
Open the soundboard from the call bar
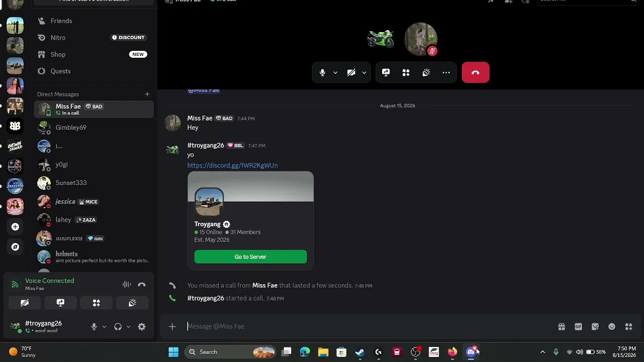426,72
